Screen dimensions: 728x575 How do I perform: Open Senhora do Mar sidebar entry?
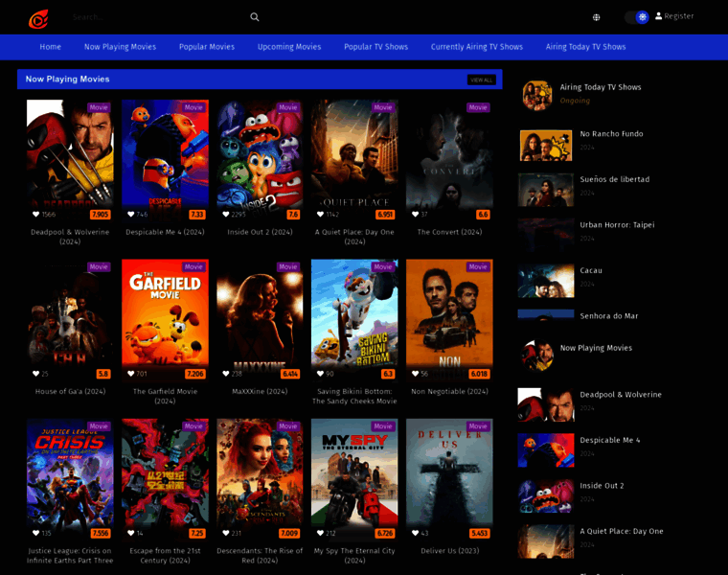608,316
